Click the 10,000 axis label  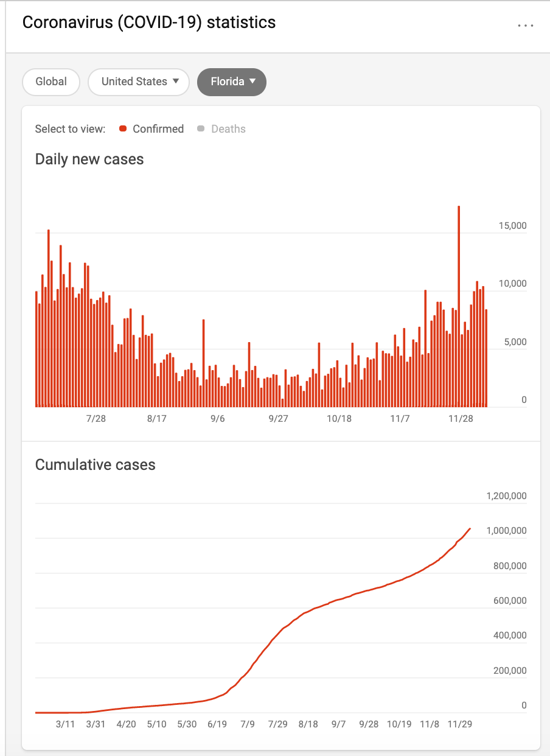(x=512, y=284)
